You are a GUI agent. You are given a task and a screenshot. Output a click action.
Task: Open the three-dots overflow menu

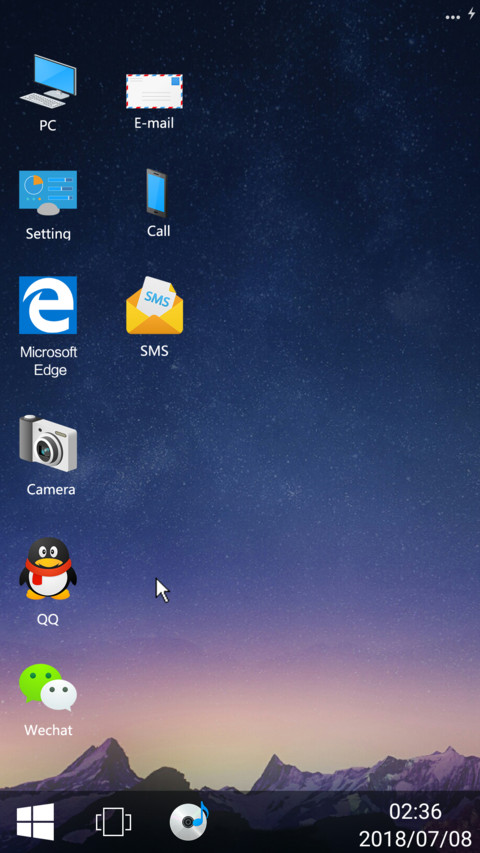pos(453,17)
